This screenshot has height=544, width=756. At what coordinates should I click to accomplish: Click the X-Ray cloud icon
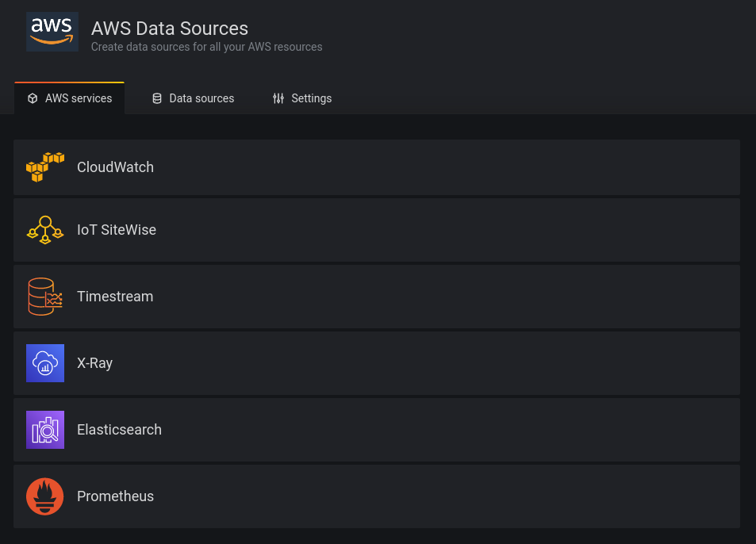click(45, 363)
